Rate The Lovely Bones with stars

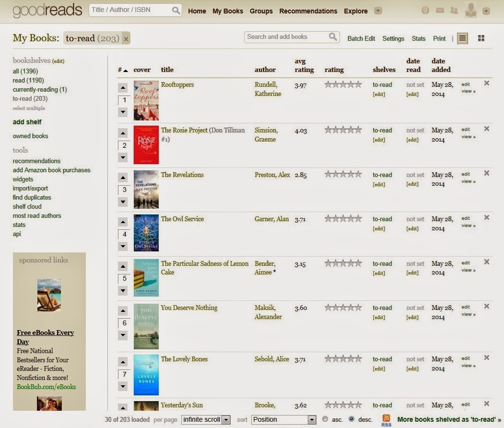[343, 358]
